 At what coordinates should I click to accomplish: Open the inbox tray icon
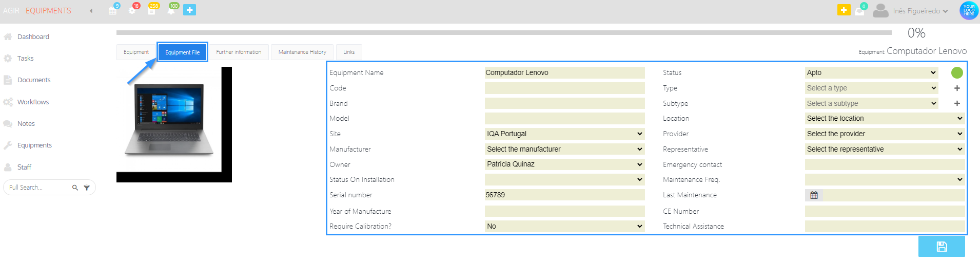click(859, 11)
